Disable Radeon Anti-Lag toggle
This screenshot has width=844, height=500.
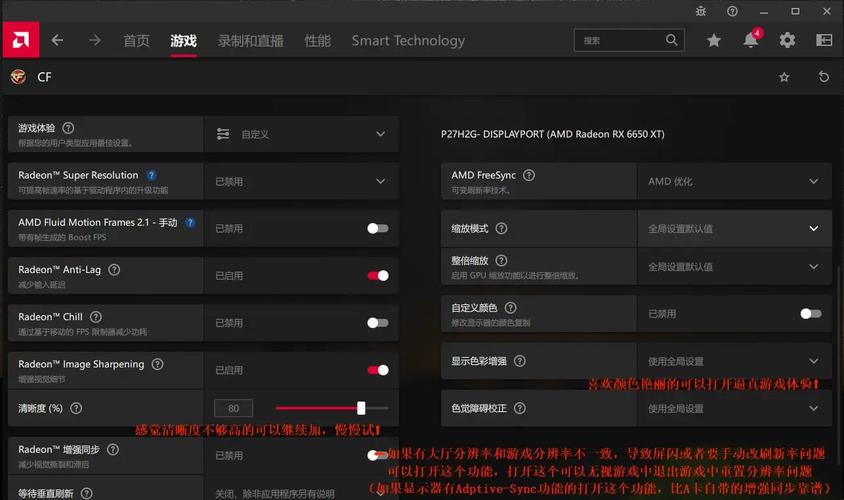377,276
